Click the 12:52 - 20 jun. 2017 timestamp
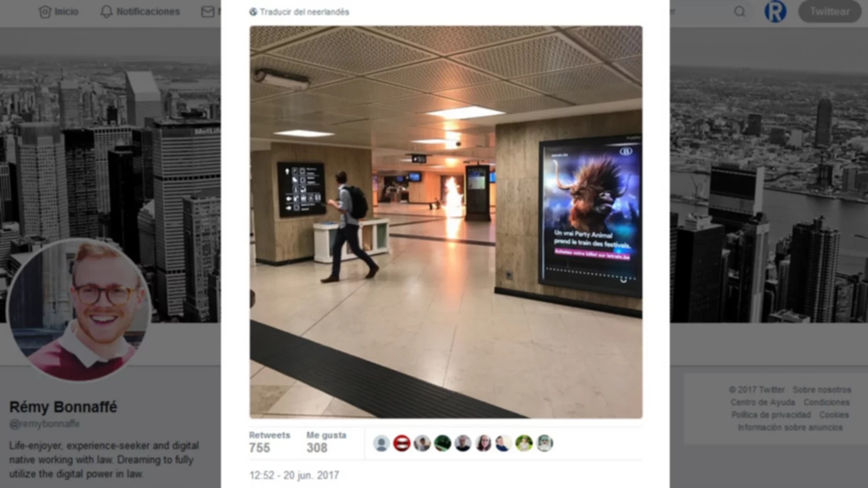868x488 pixels. click(294, 475)
